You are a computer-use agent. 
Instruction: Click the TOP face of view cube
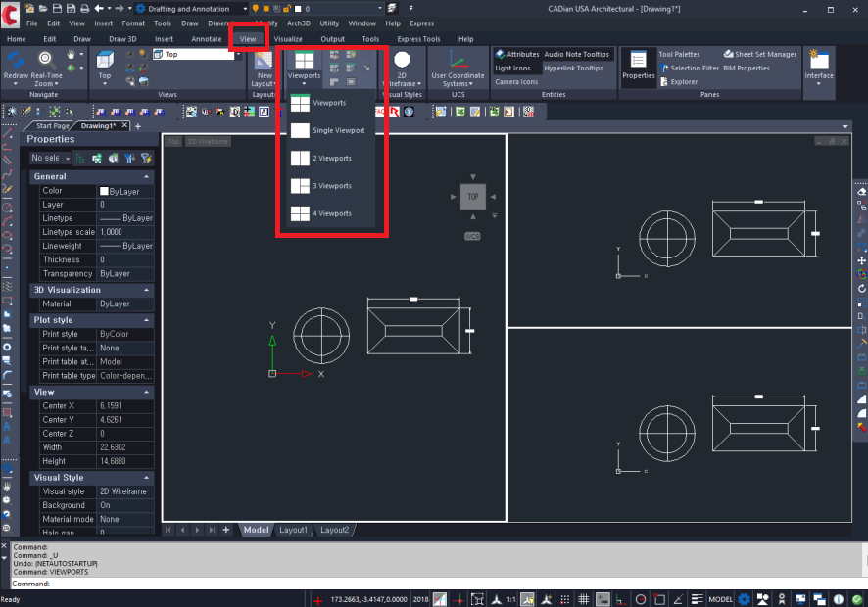click(473, 197)
